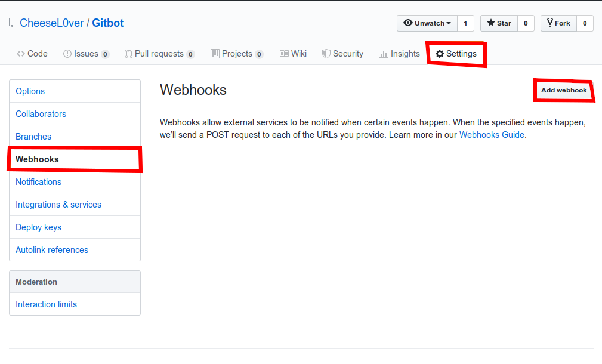Click the Moderation section header
602x364 pixels.
pyautogui.click(x=75, y=282)
